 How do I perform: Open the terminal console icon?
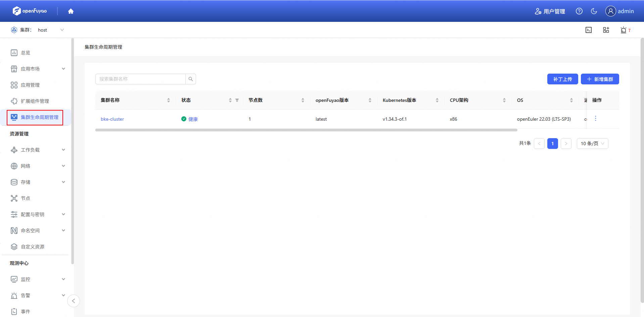588,30
